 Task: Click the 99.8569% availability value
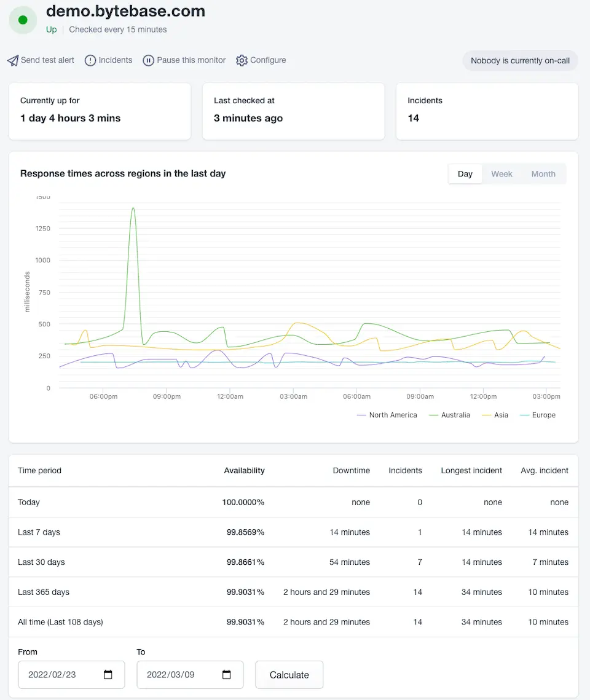point(245,532)
